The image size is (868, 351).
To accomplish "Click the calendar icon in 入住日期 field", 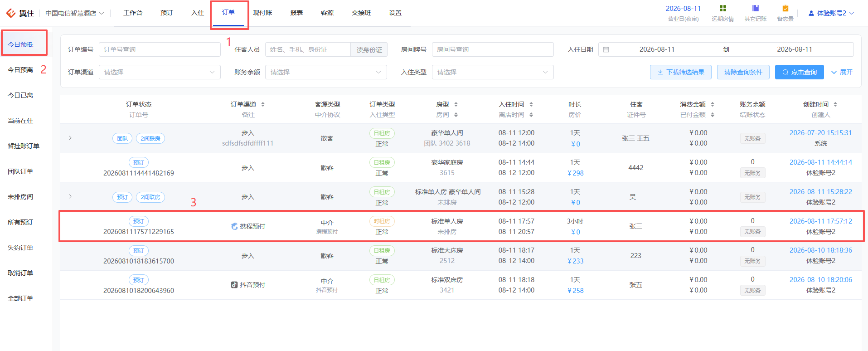I will click(x=606, y=49).
